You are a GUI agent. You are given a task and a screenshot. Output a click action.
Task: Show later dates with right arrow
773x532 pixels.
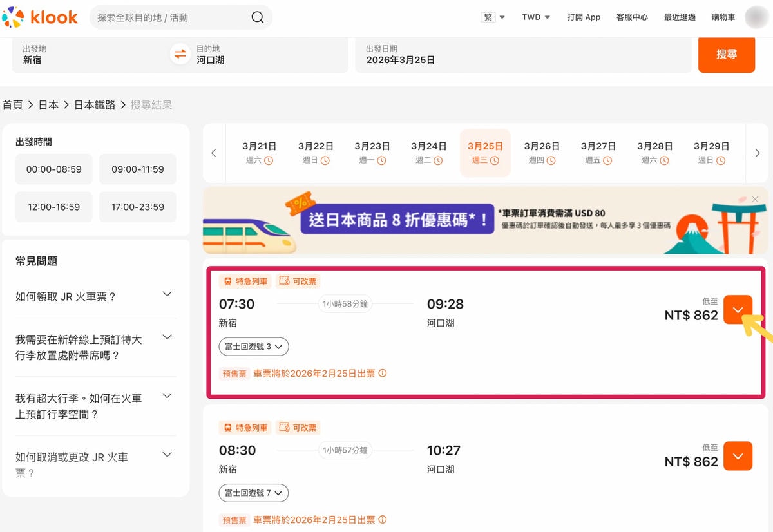coord(758,153)
